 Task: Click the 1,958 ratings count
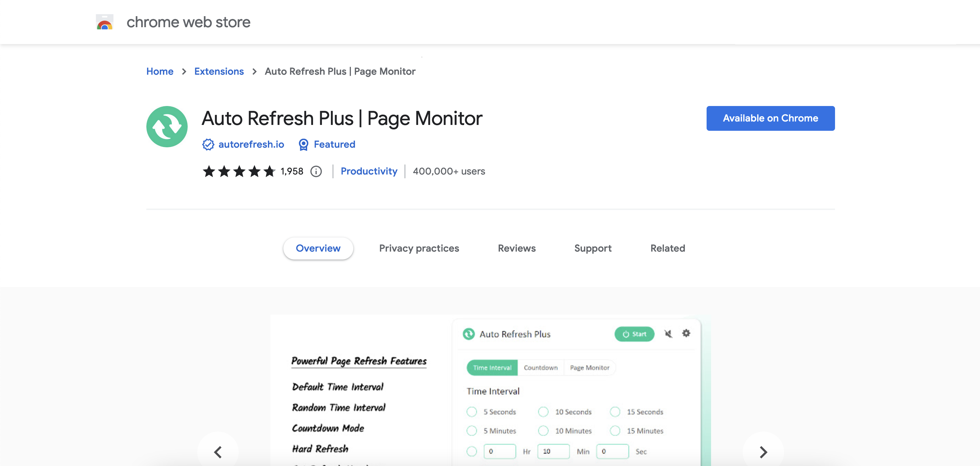point(292,171)
